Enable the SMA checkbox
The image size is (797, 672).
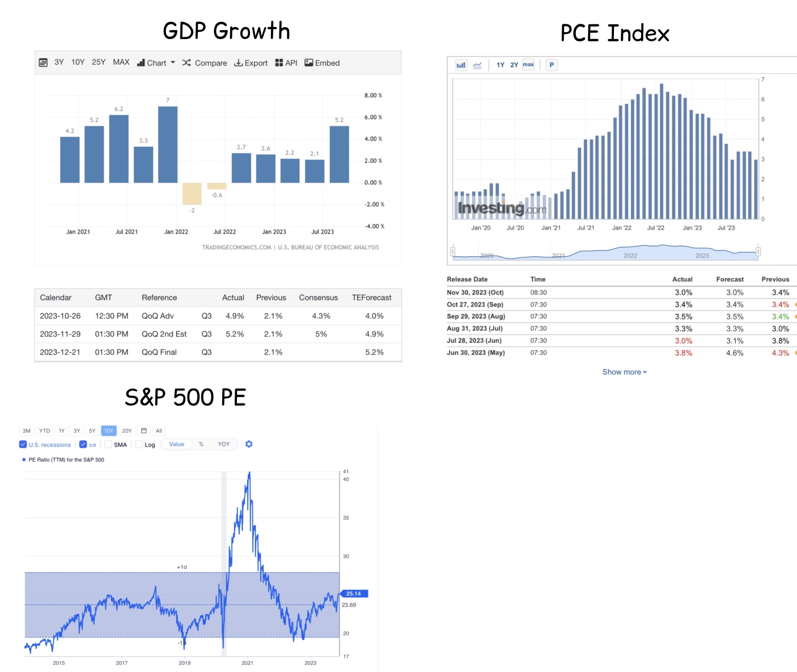[108, 444]
